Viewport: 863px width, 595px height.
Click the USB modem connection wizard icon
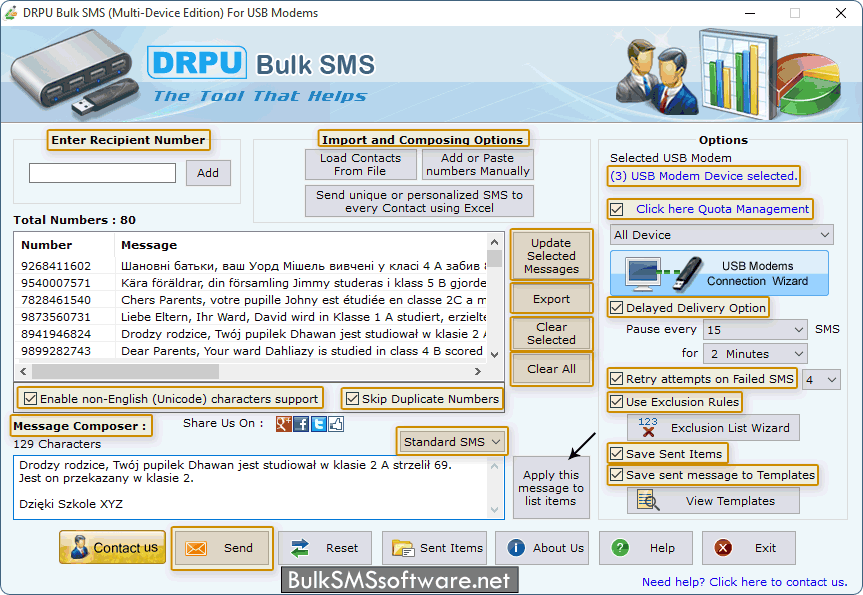click(665, 274)
